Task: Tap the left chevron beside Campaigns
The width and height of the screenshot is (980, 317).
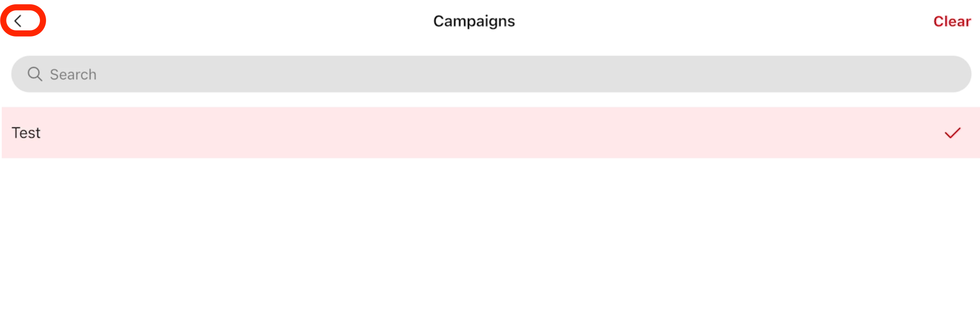Action: [x=18, y=21]
